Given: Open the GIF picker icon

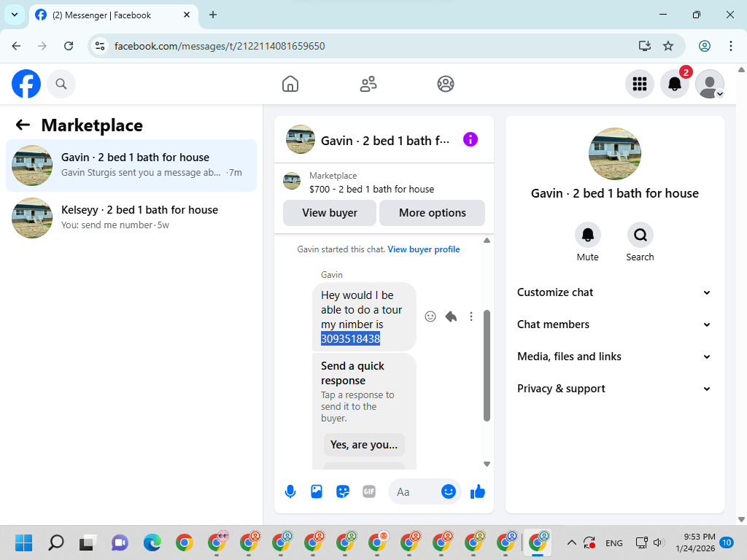Looking at the screenshot, I should (x=368, y=491).
